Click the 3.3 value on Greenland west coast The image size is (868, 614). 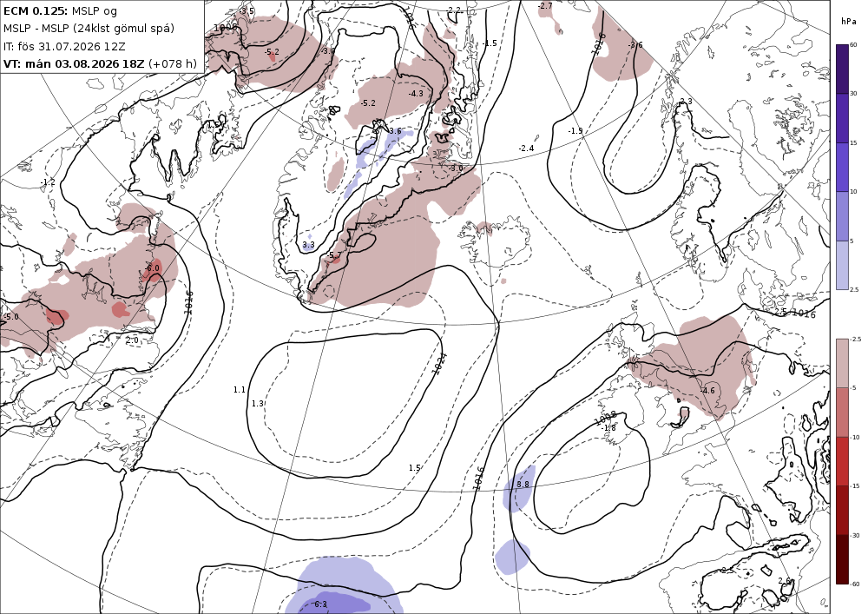308,244
